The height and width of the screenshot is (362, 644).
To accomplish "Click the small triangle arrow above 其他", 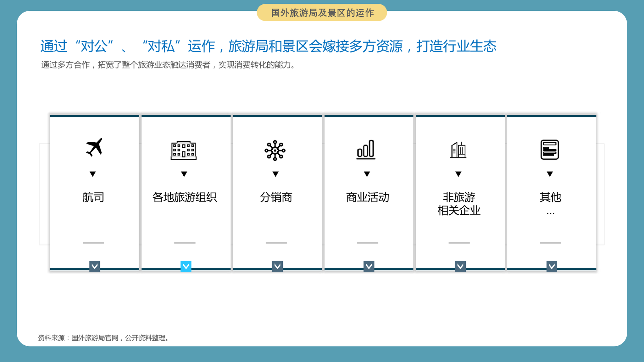I will [x=550, y=174].
